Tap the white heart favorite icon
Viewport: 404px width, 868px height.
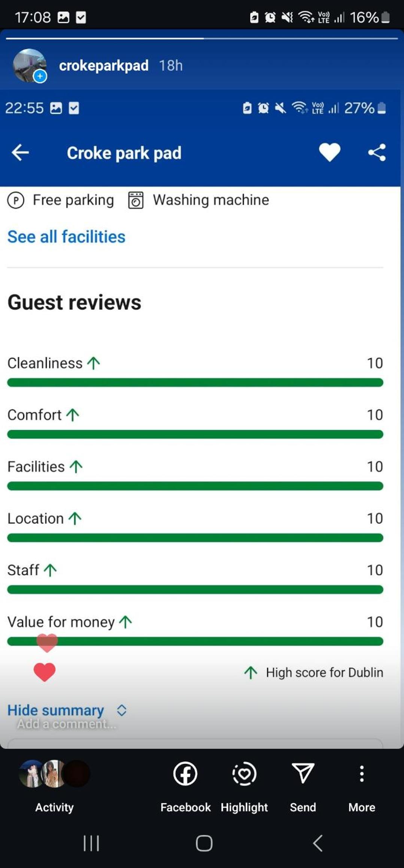[329, 153]
